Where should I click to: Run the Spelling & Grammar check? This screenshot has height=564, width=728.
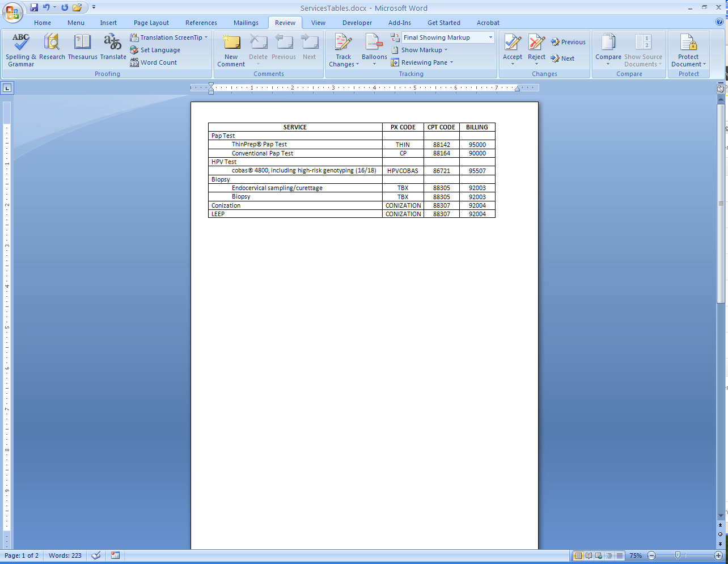(21, 49)
